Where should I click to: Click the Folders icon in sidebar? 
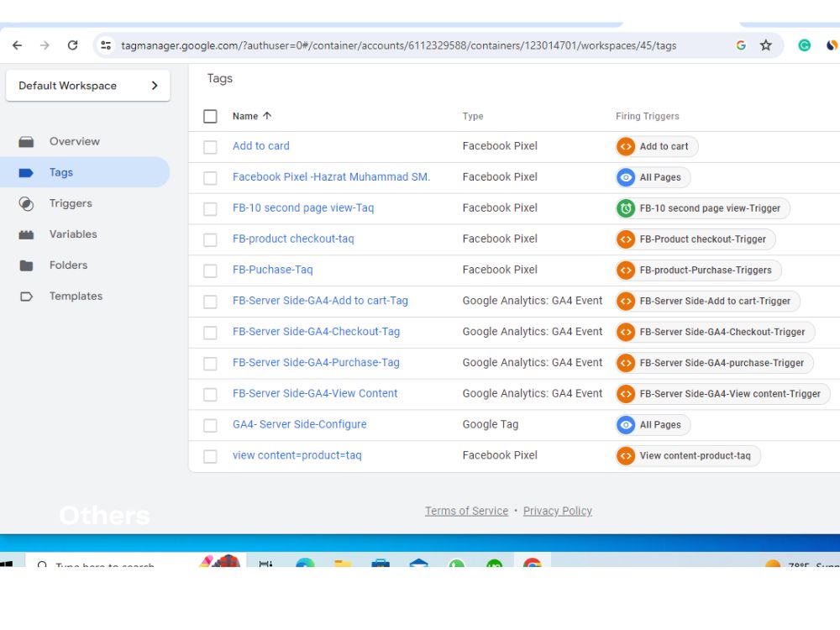pyautogui.click(x=26, y=265)
